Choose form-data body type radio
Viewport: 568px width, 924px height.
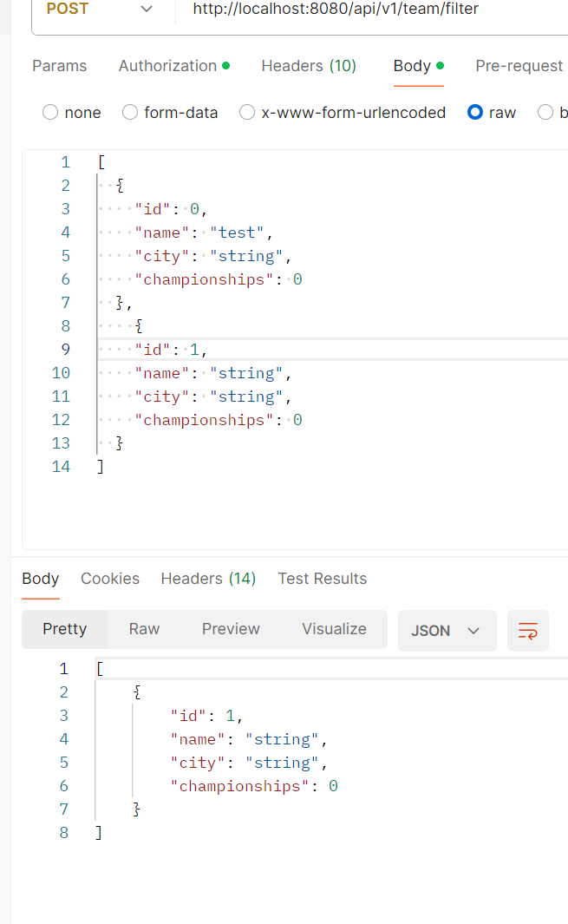coord(129,112)
